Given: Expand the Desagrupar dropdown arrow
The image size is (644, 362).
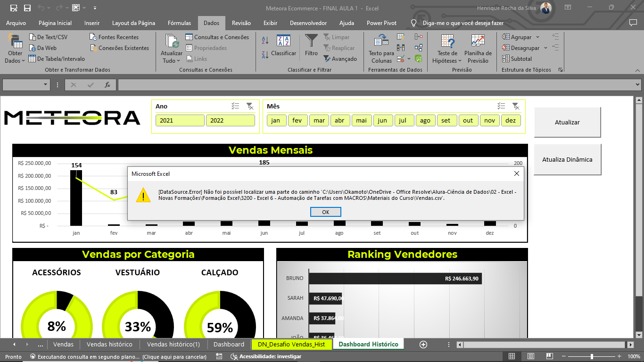Looking at the screenshot, I should click(545, 48).
